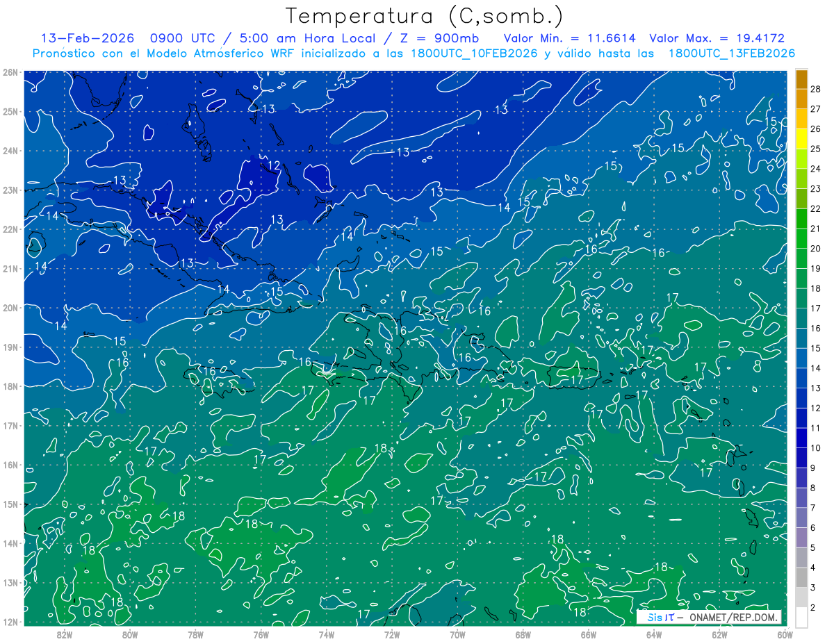Click the '22' color scale label
Screen dimensions: 834x644
coord(815,208)
